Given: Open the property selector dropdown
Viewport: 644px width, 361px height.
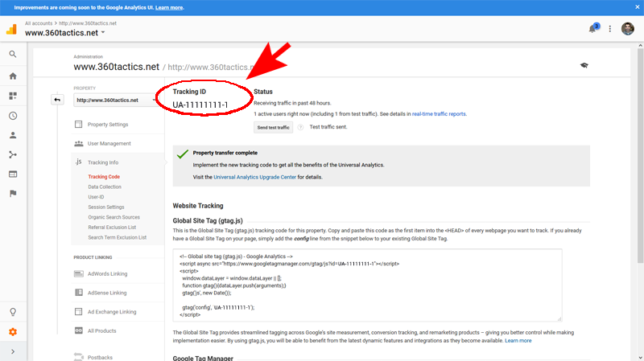Looking at the screenshot, I should 116,100.
